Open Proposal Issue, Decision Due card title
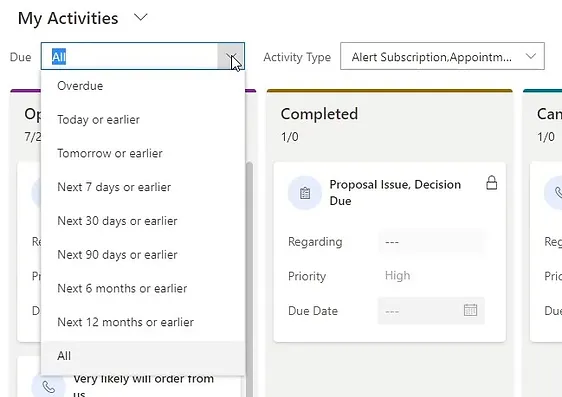 (395, 193)
